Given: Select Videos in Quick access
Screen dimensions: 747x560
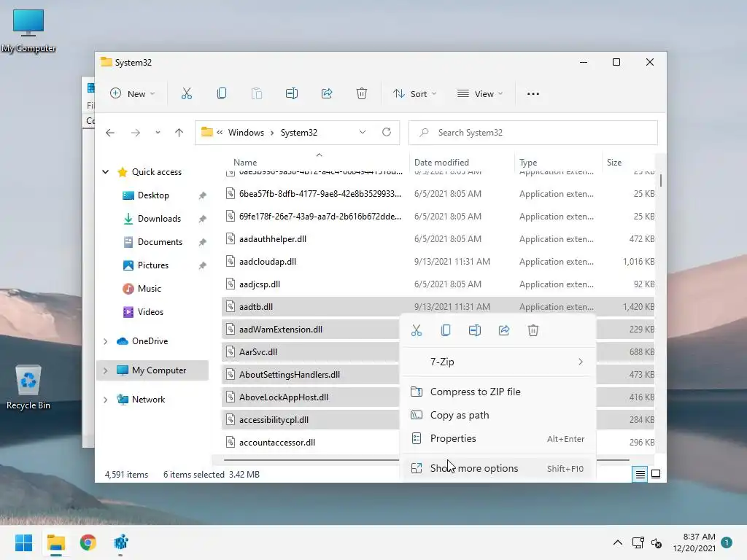Looking at the screenshot, I should (150, 312).
